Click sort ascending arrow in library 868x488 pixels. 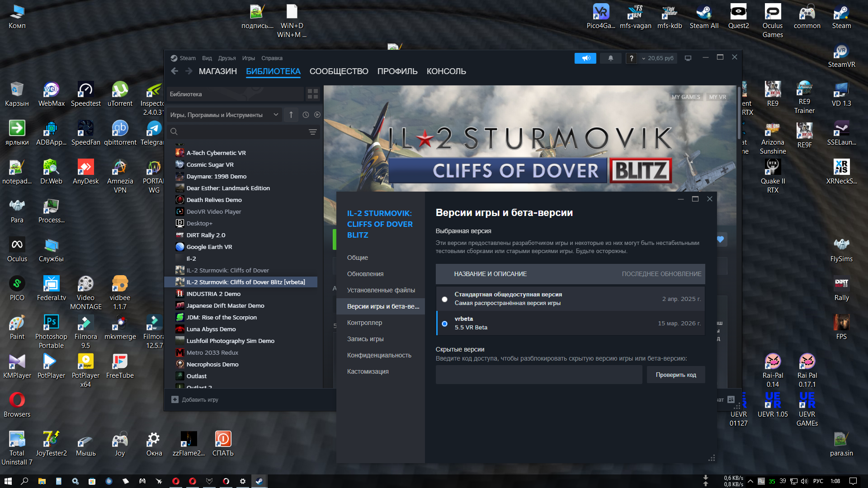pyautogui.click(x=291, y=115)
